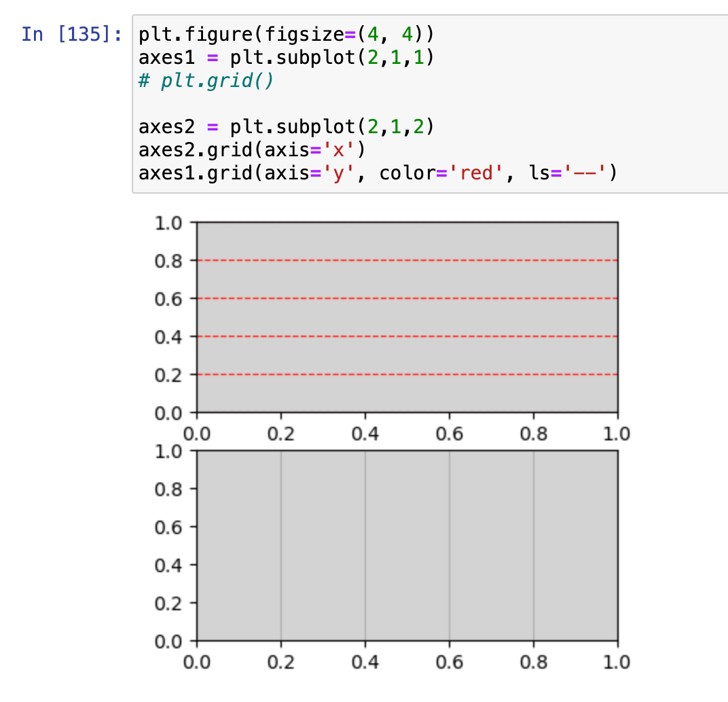Viewport: 728px width, 702px height.
Task: Click line axes2 = plt.subplot(2,1,2)
Action: click(x=286, y=127)
